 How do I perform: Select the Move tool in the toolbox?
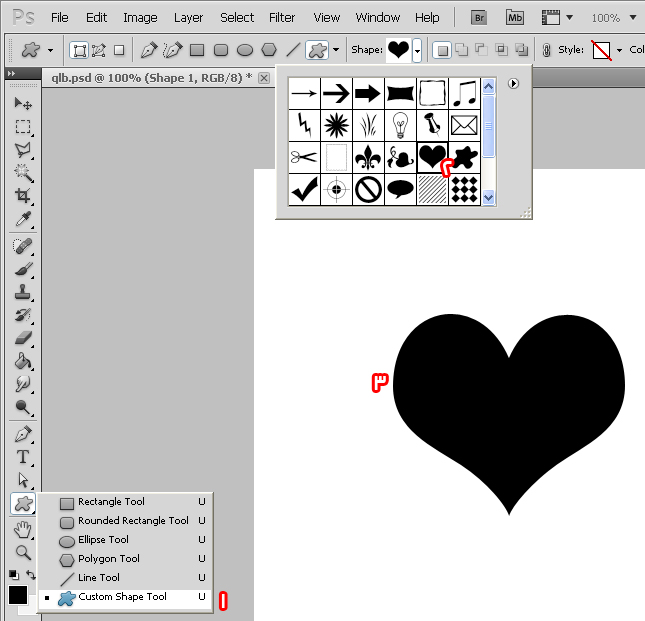[x=22, y=104]
